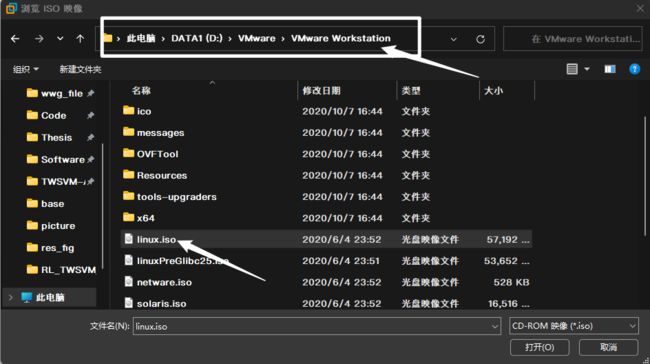Go back using the back arrow

pyautogui.click(x=15, y=39)
